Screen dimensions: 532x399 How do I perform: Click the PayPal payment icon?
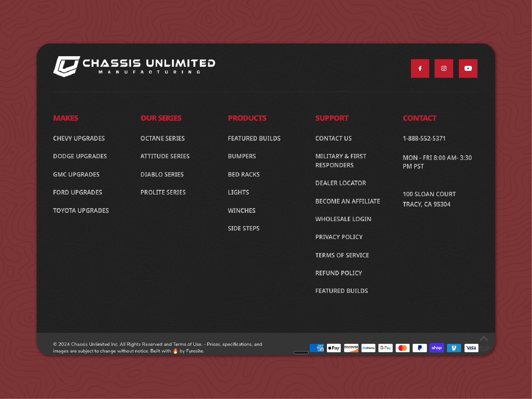(x=420, y=348)
